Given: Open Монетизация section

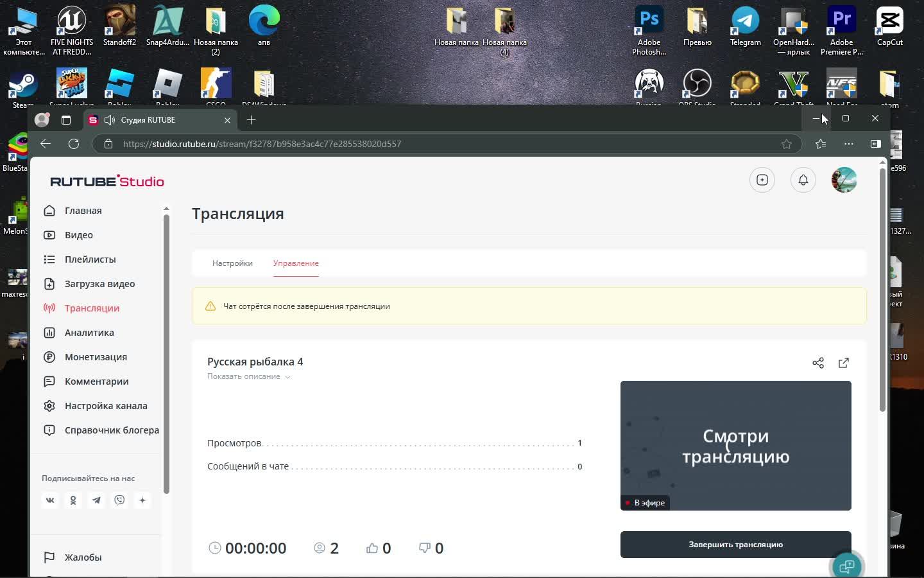Looking at the screenshot, I should point(85,357).
